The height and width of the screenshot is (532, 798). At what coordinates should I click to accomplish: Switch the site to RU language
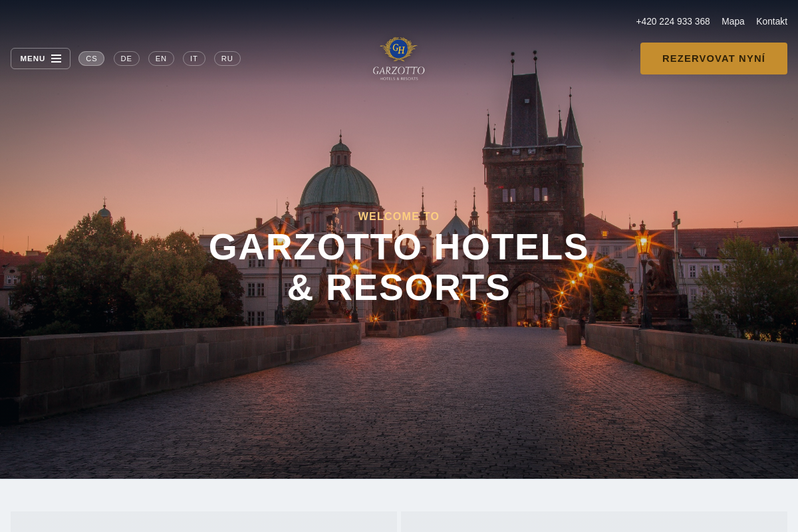pyautogui.click(x=227, y=59)
